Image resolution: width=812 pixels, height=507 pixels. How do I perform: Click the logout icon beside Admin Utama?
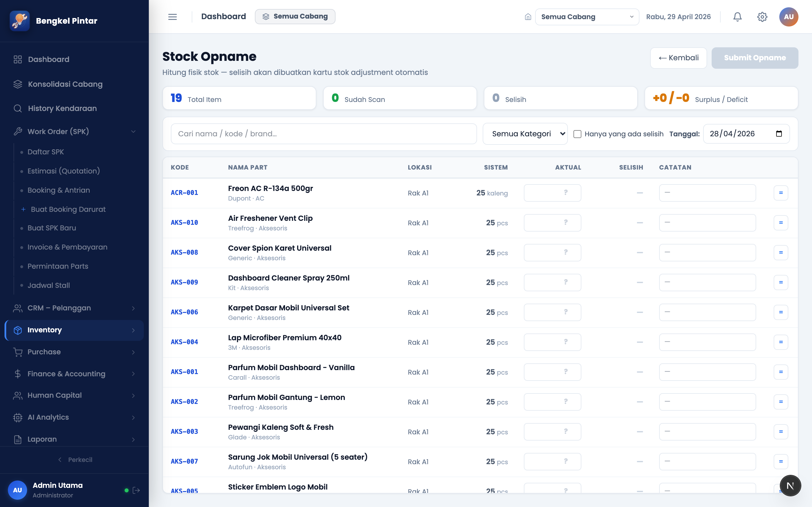(x=136, y=490)
